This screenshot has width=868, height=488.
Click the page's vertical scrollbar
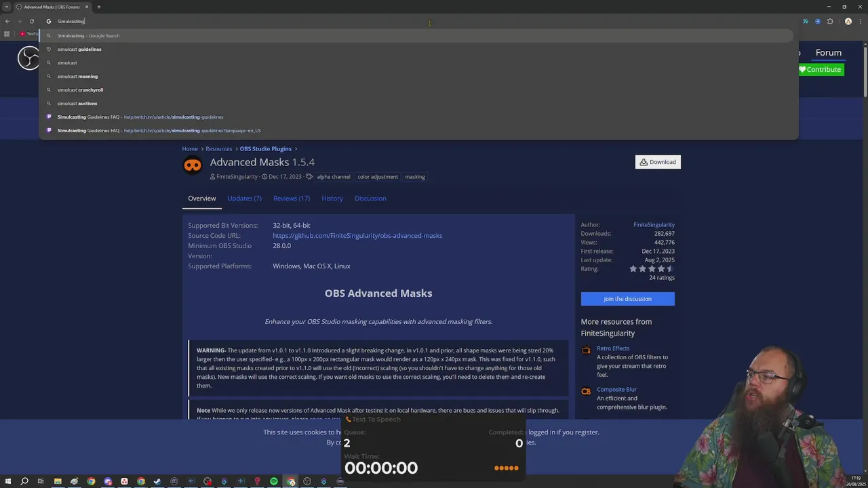(x=865, y=71)
